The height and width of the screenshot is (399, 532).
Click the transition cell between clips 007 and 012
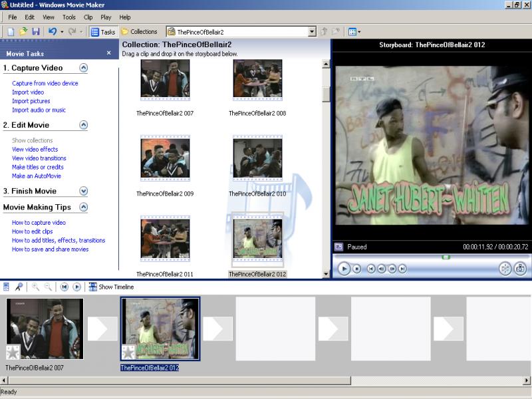tap(102, 329)
